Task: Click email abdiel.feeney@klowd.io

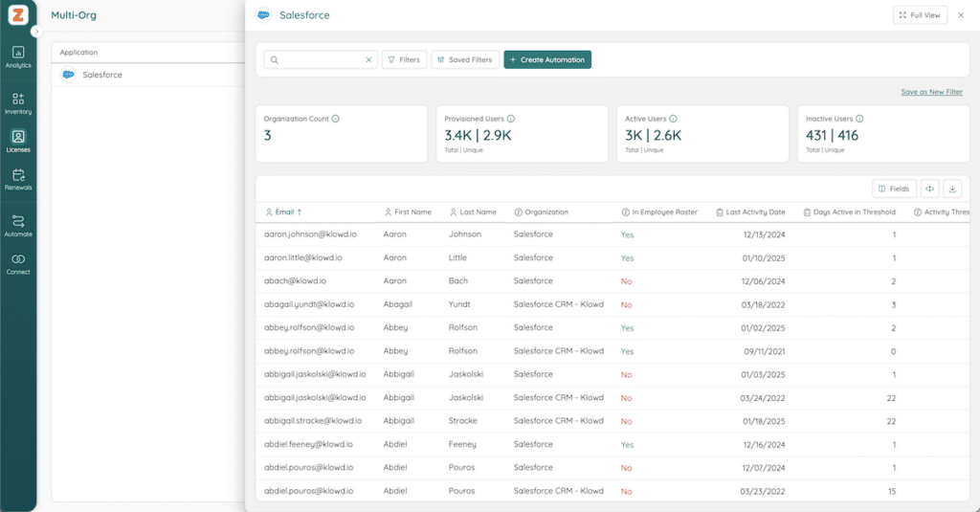Action: (308, 444)
